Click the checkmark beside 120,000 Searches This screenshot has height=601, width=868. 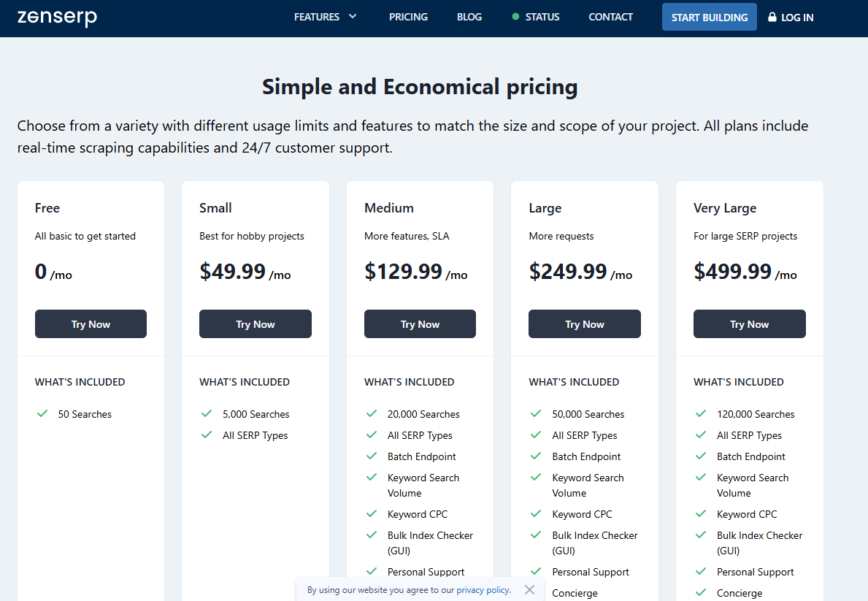702,414
